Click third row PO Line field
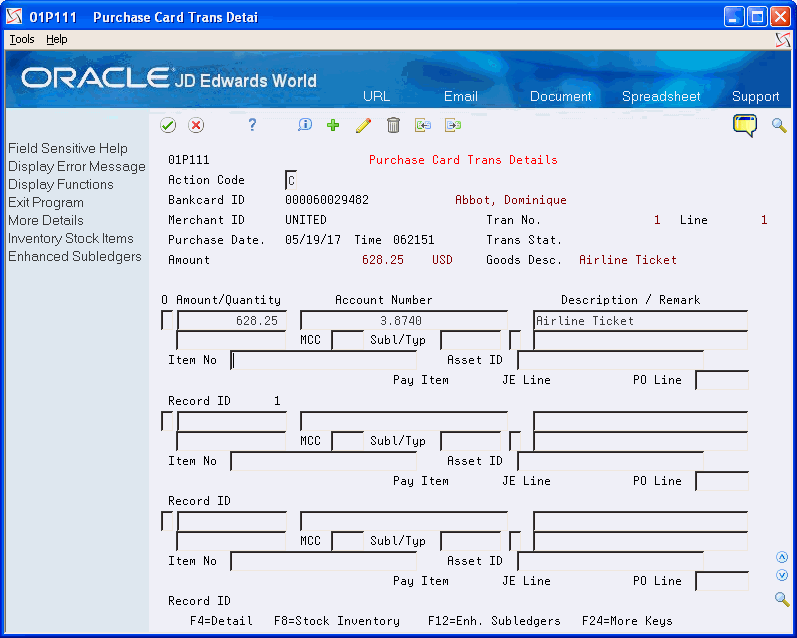This screenshot has height=638, width=797. click(722, 581)
